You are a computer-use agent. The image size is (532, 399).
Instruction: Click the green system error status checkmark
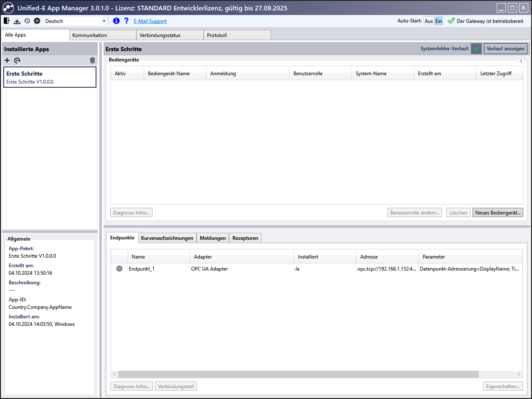(x=476, y=49)
